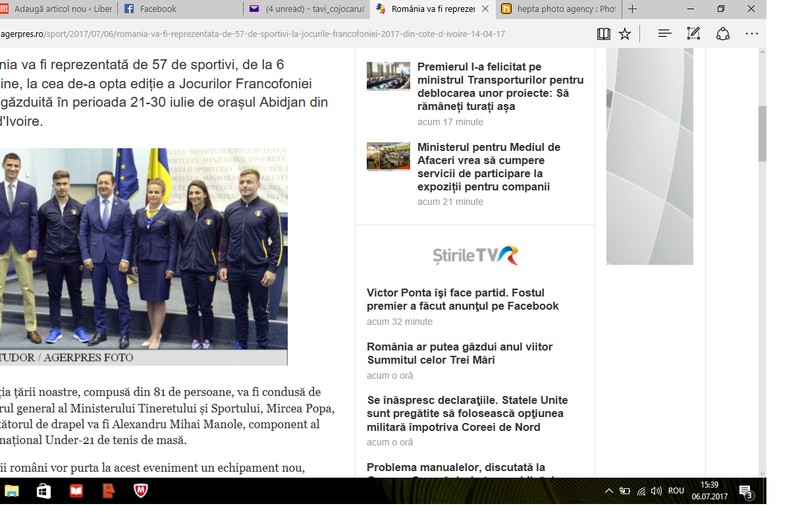Viewport: 800px width, 506px height.
Task: Open România ar putea găzdui Summitul article
Action: tap(459, 353)
